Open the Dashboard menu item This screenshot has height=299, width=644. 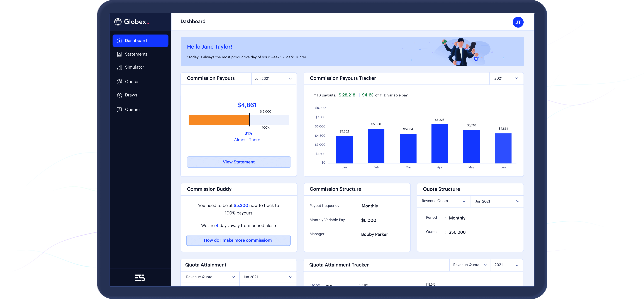point(140,41)
